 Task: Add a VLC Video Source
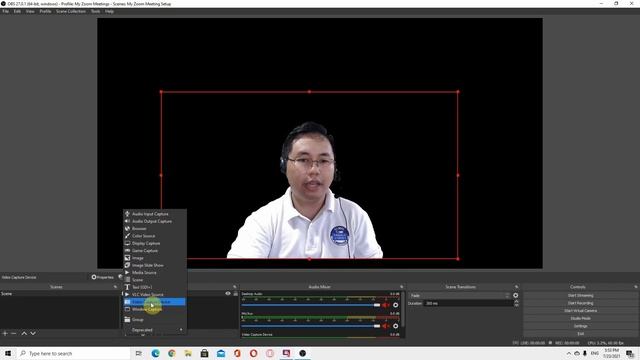tap(155, 295)
